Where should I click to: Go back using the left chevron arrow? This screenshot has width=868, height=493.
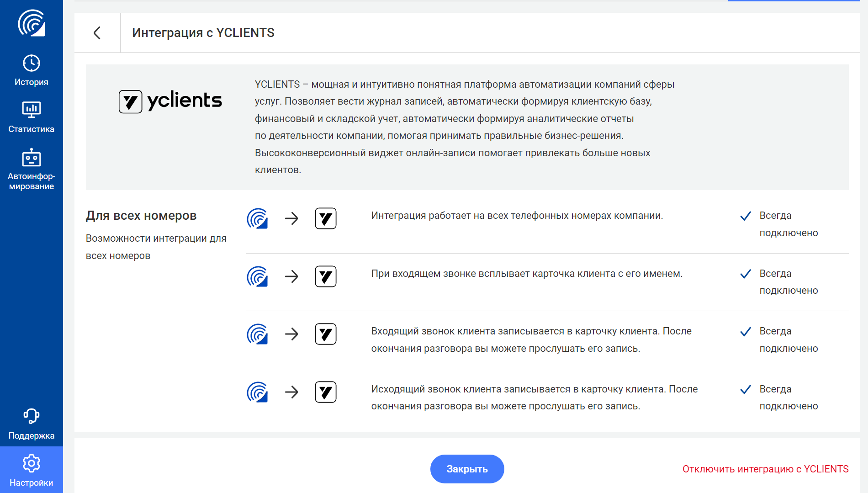tap(97, 33)
